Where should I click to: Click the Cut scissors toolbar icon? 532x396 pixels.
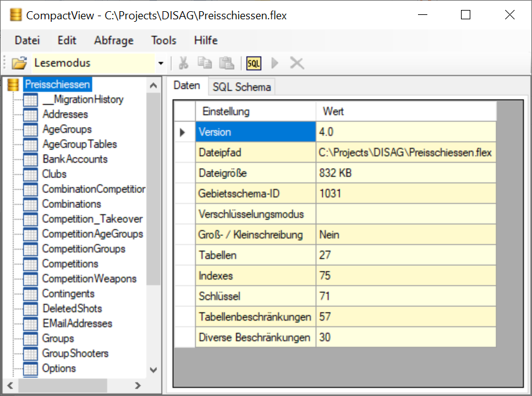(183, 63)
